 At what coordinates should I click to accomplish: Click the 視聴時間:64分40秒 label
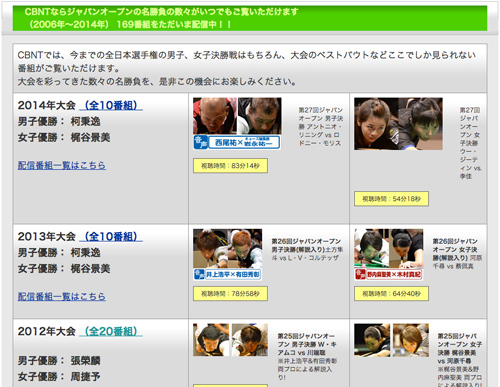(x=391, y=294)
